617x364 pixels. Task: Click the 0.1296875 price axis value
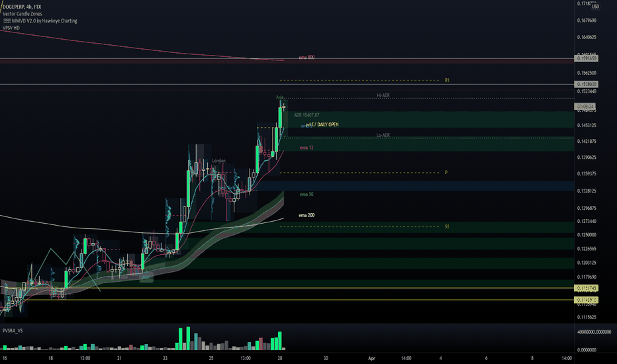[587, 208]
